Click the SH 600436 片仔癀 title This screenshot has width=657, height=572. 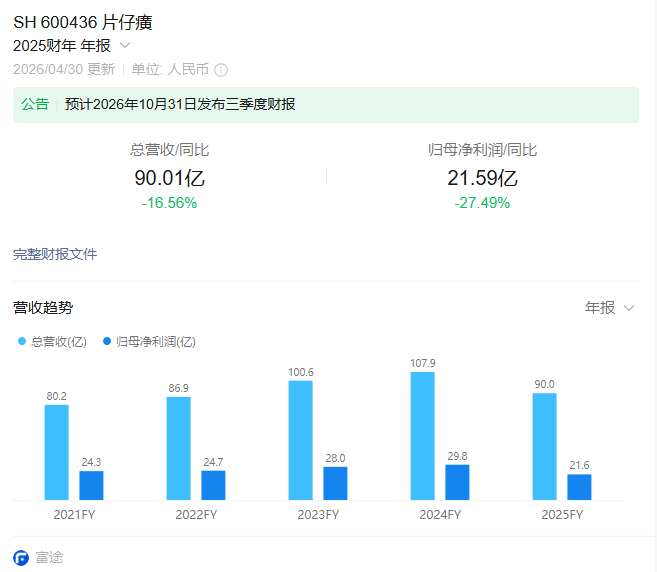point(83,22)
